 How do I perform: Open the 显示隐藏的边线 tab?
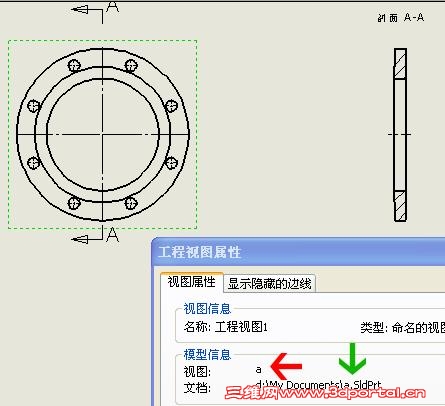pyautogui.click(x=269, y=284)
